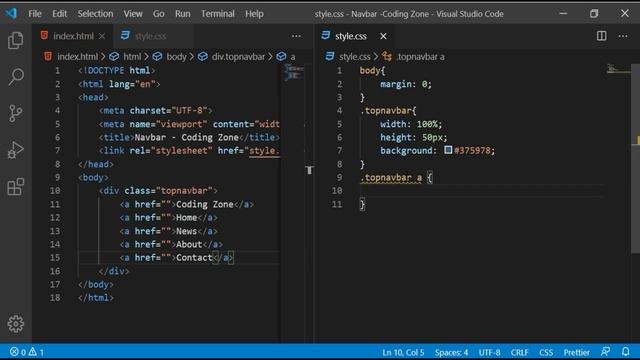Click .topnavbar a in the breadcrumb
This screenshot has height=360, width=640.
pyautogui.click(x=420, y=57)
